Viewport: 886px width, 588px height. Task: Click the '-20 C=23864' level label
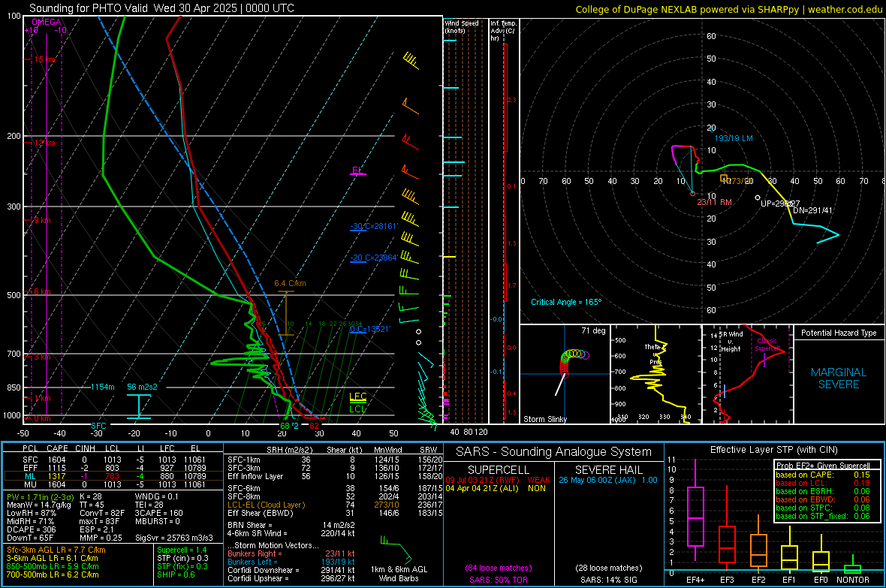(x=373, y=258)
